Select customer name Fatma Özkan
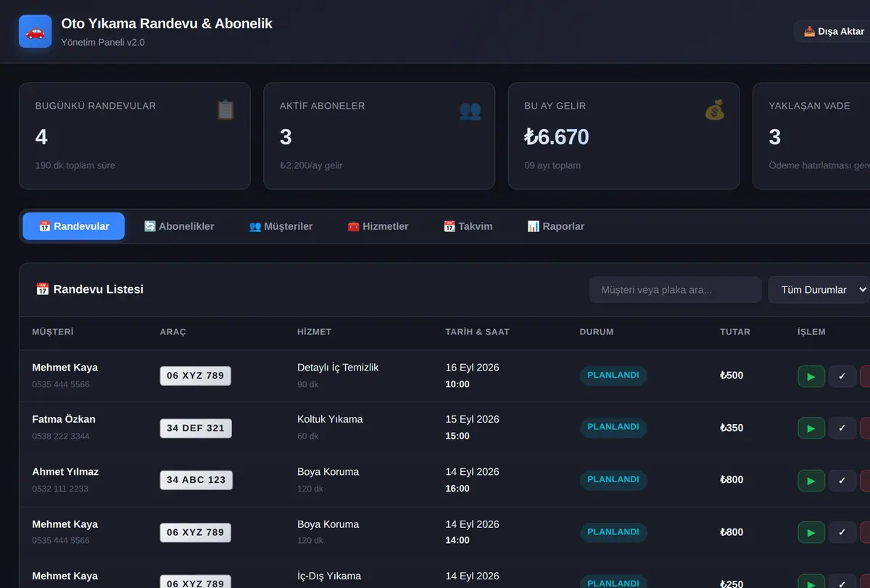The image size is (870, 588). 64,419
